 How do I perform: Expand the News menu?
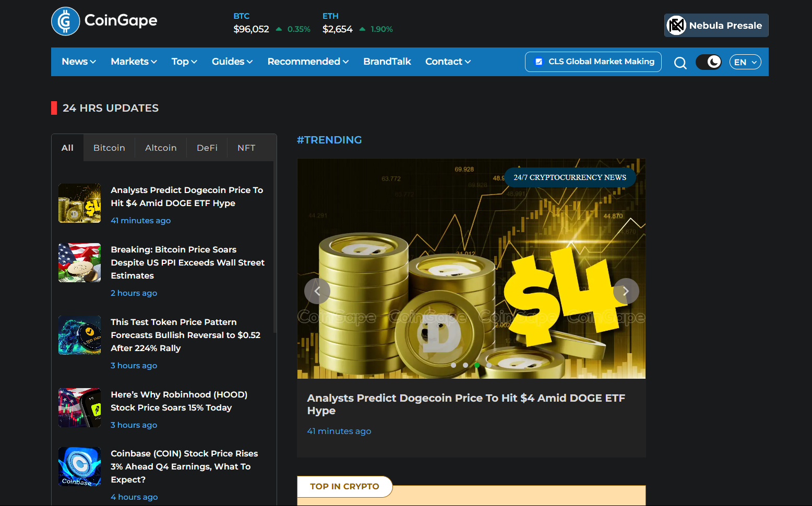(79, 62)
